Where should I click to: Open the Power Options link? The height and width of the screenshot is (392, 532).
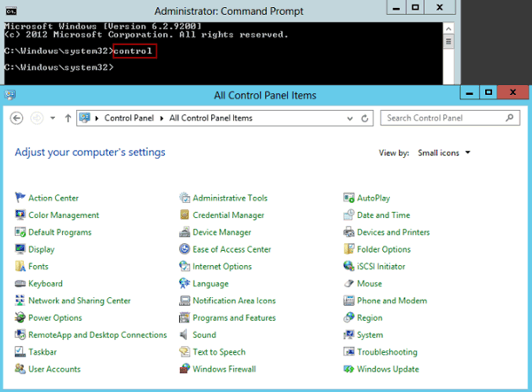point(55,318)
